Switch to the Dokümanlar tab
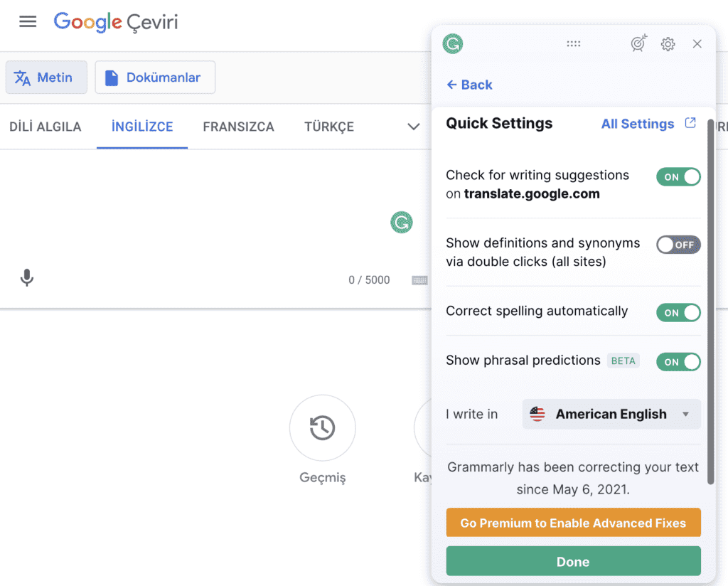This screenshot has width=728, height=586. click(x=155, y=78)
